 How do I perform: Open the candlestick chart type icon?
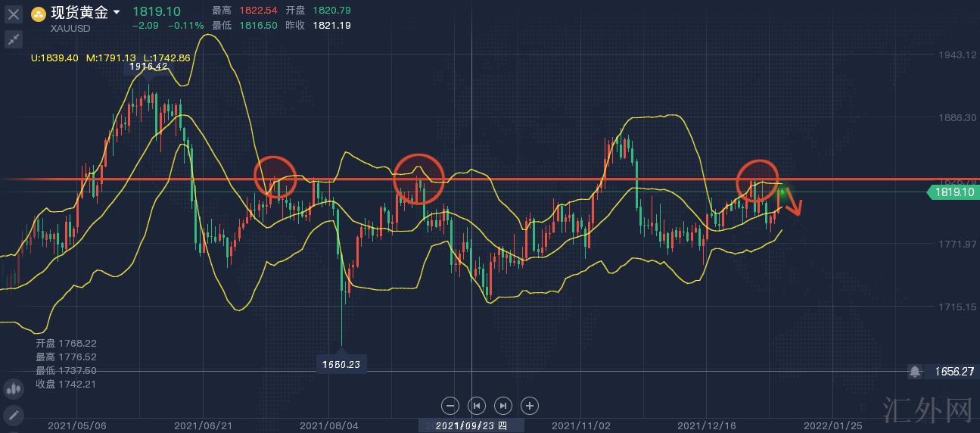click(14, 389)
